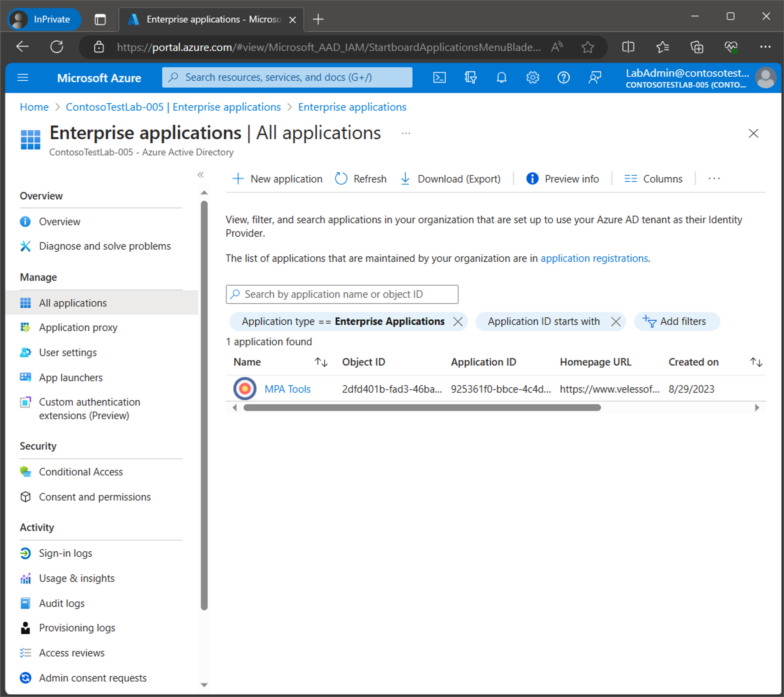The height and width of the screenshot is (697, 784).
Task: Open Browser essentials heart icon
Action: pyautogui.click(x=731, y=47)
